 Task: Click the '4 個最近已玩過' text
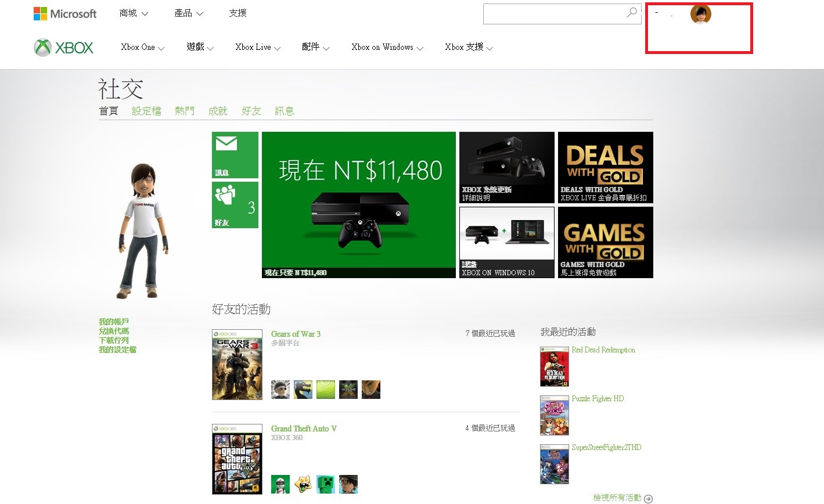[x=490, y=428]
